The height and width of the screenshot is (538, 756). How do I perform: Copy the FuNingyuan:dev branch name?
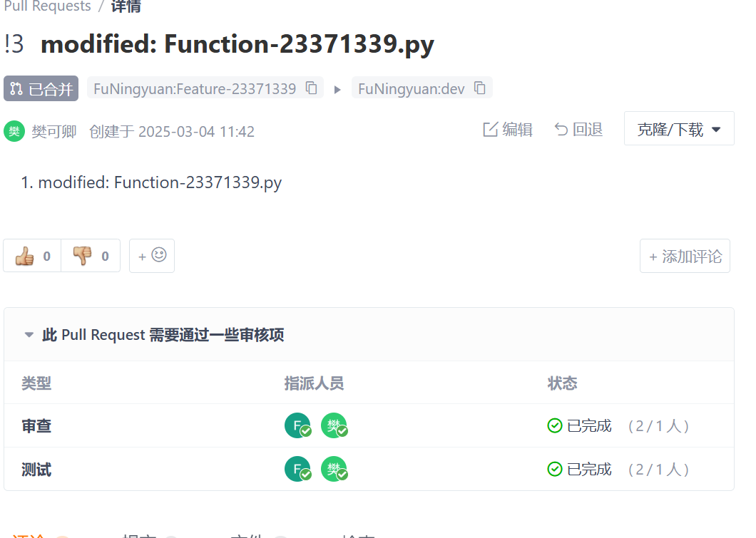click(x=479, y=88)
